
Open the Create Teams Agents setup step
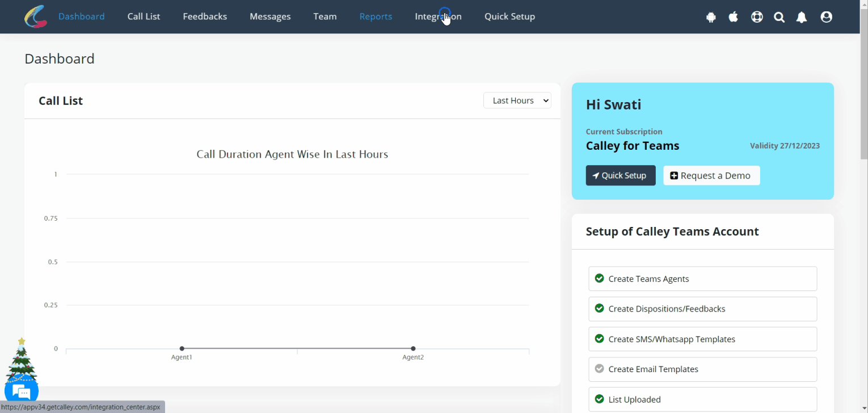tap(703, 279)
